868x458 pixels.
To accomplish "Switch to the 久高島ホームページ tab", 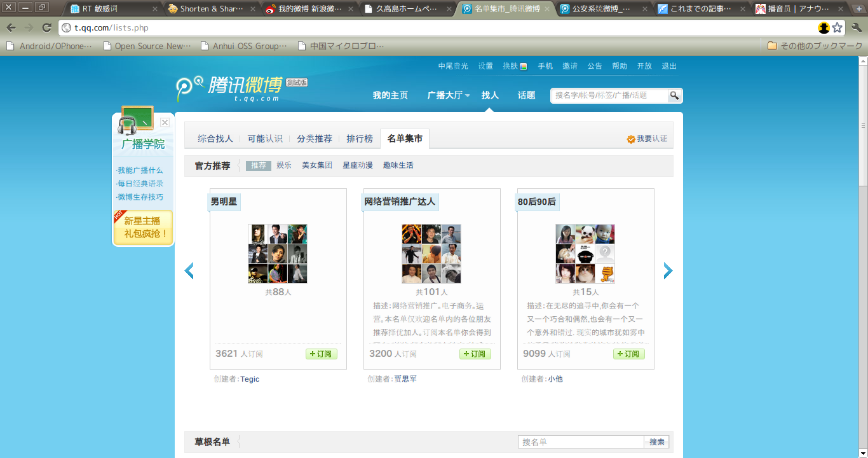I will [407, 9].
